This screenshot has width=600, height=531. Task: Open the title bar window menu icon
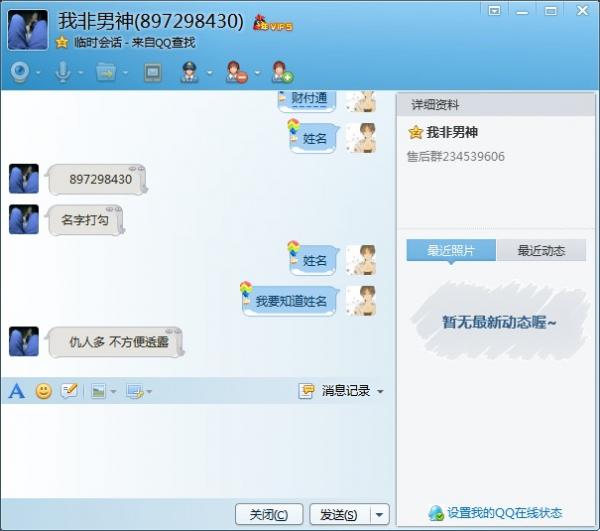[x=494, y=11]
